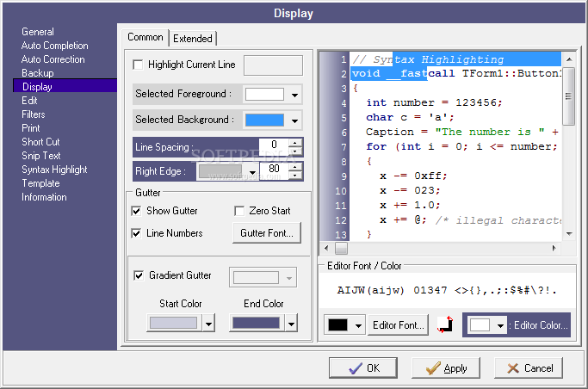Select Display settings category
Image resolution: width=588 pixels, height=389 pixels.
[x=65, y=86]
